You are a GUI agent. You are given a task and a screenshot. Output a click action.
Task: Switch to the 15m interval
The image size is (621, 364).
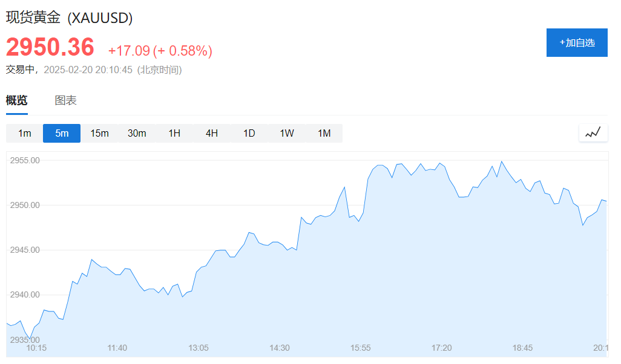(x=99, y=133)
